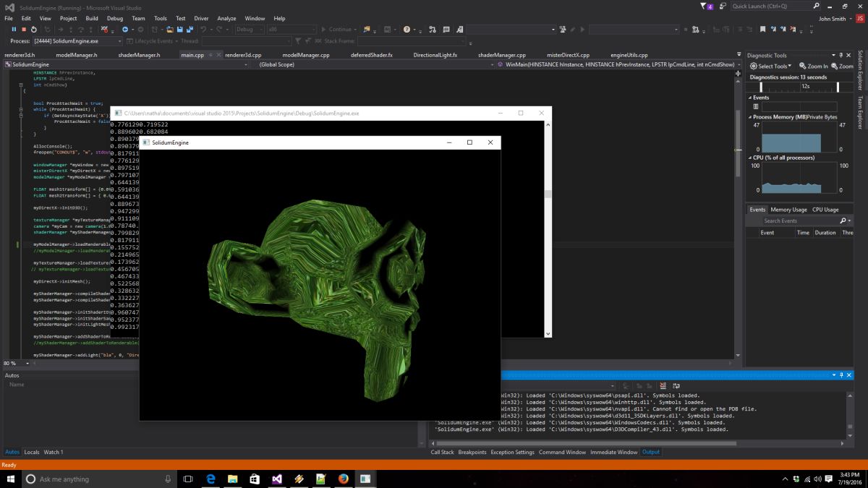Open the 80 % zoom level dropdown

coord(15,363)
